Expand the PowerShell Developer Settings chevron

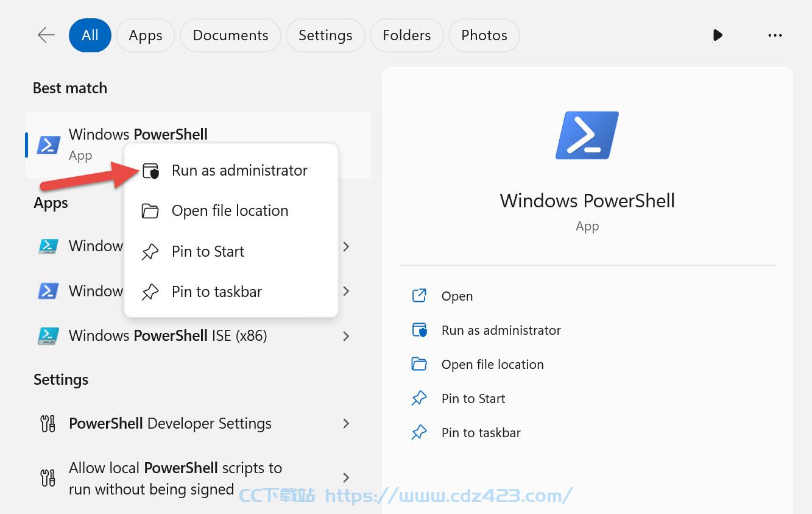point(346,423)
